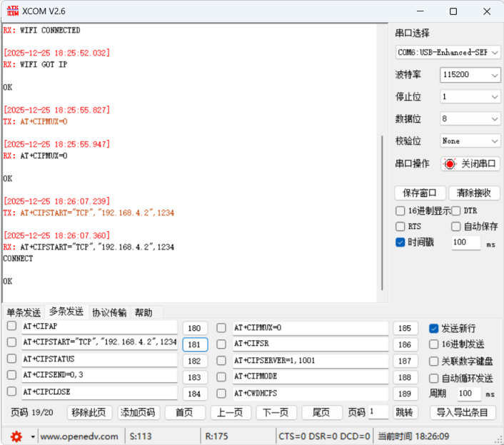Click the AT+CIPMODE command text field
504x445 pixels.
[310, 377]
